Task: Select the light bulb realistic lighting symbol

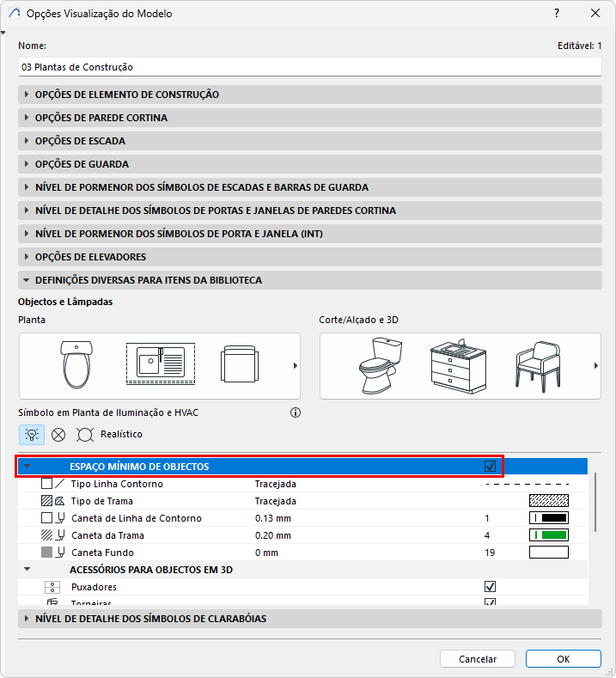Action: pyautogui.click(x=32, y=434)
